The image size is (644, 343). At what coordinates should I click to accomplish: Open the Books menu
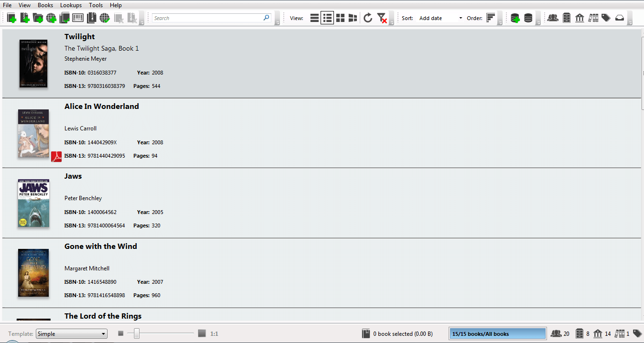(45, 5)
